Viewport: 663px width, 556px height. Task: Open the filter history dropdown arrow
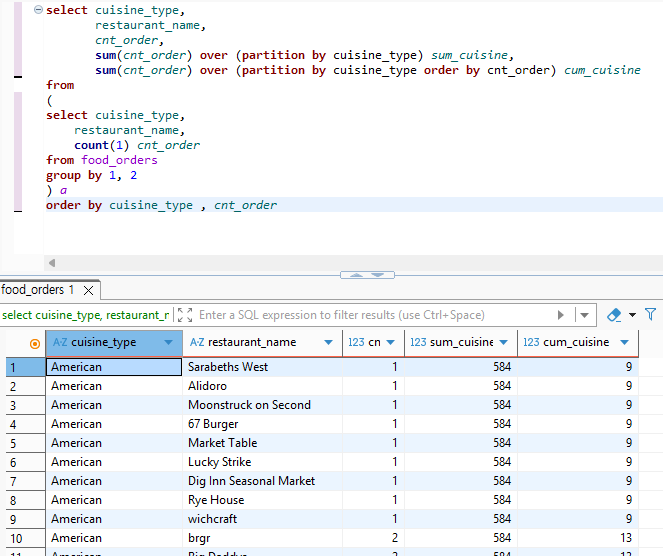click(584, 315)
